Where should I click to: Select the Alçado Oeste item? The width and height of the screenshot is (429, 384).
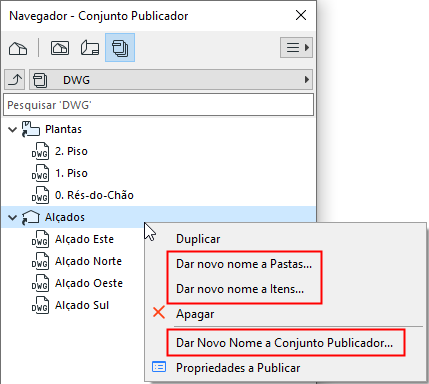click(89, 283)
